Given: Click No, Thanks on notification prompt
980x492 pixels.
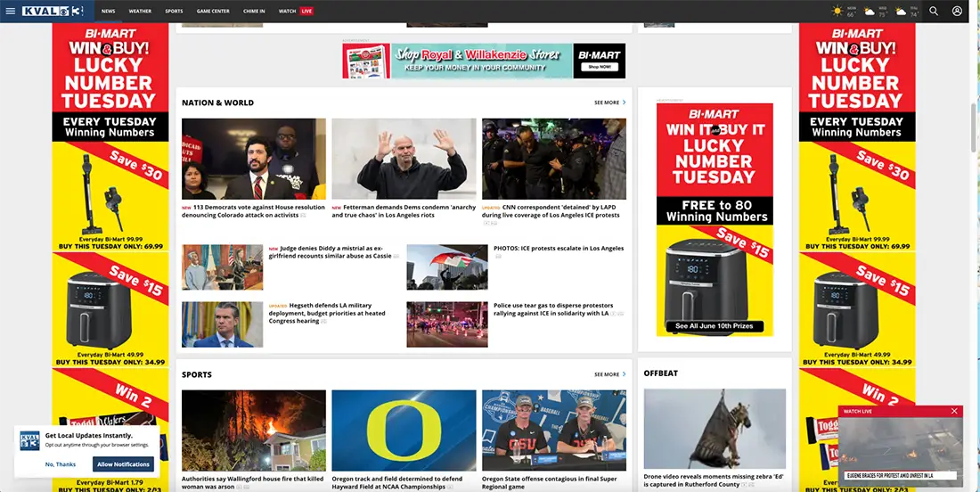Looking at the screenshot, I should pos(61,464).
